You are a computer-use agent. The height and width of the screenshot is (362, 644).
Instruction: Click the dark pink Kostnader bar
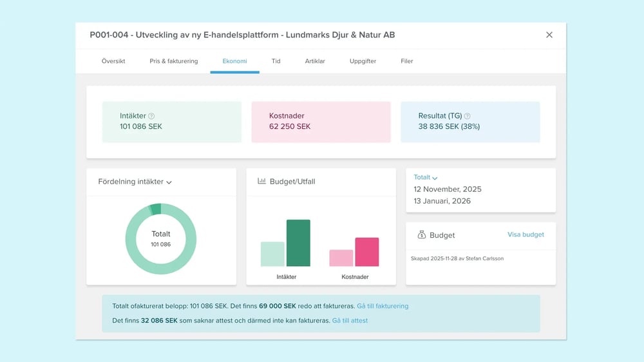(x=367, y=252)
